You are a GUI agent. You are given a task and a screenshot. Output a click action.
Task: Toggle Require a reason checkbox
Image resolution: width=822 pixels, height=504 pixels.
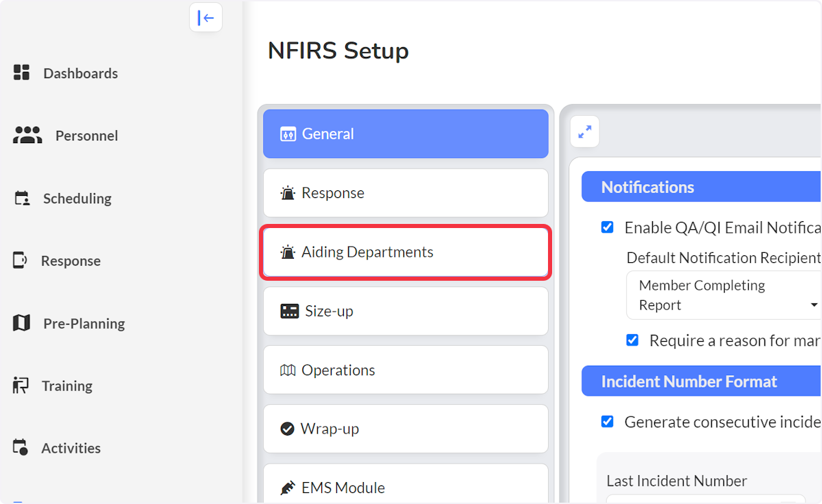tap(632, 340)
